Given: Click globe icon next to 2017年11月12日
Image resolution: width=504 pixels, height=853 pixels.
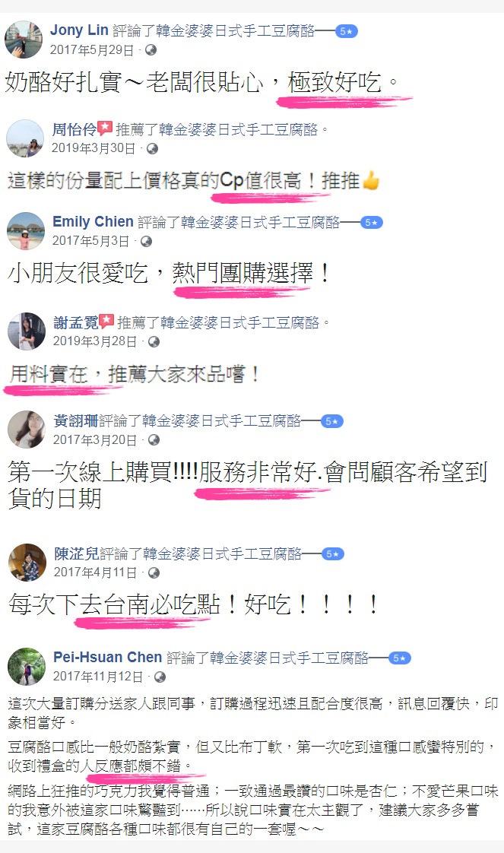Looking at the screenshot, I should 160,677.
